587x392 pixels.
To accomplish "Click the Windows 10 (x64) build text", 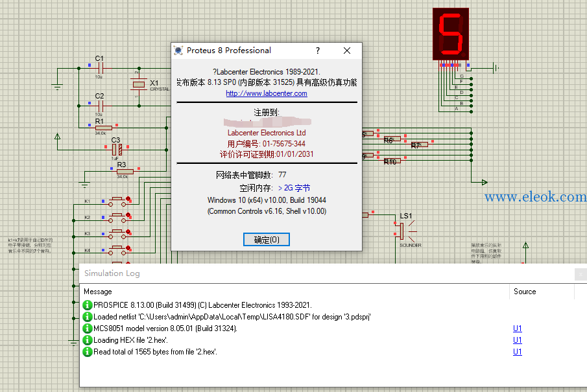I will pyautogui.click(x=267, y=200).
